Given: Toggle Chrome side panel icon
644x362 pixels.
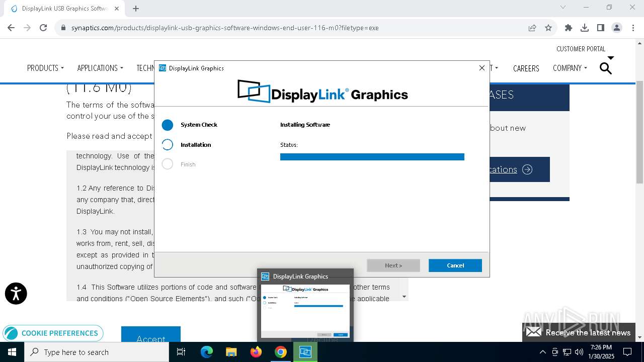Looking at the screenshot, I should tap(601, 28).
